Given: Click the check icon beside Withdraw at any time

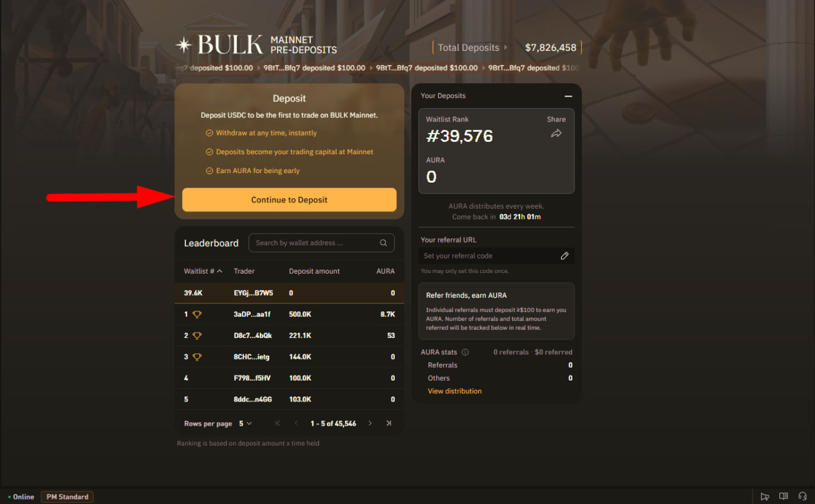Looking at the screenshot, I should click(209, 133).
